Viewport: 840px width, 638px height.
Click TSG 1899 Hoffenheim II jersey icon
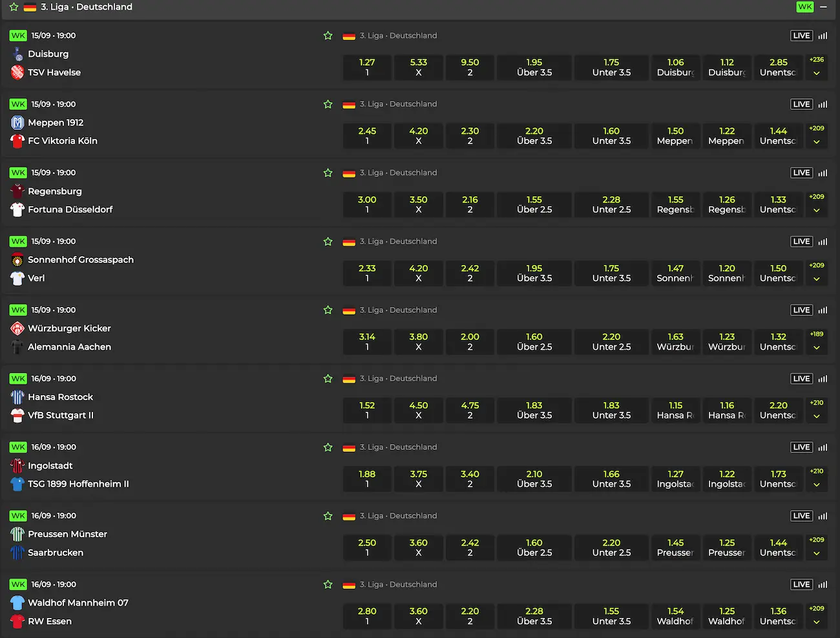coord(17,484)
